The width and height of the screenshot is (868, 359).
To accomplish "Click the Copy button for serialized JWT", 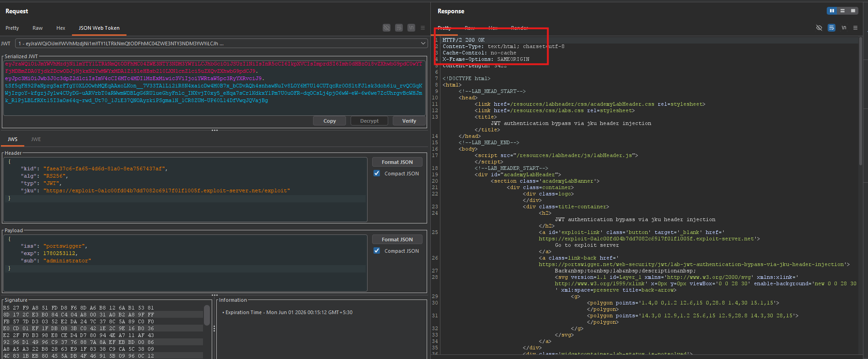I will click(330, 121).
